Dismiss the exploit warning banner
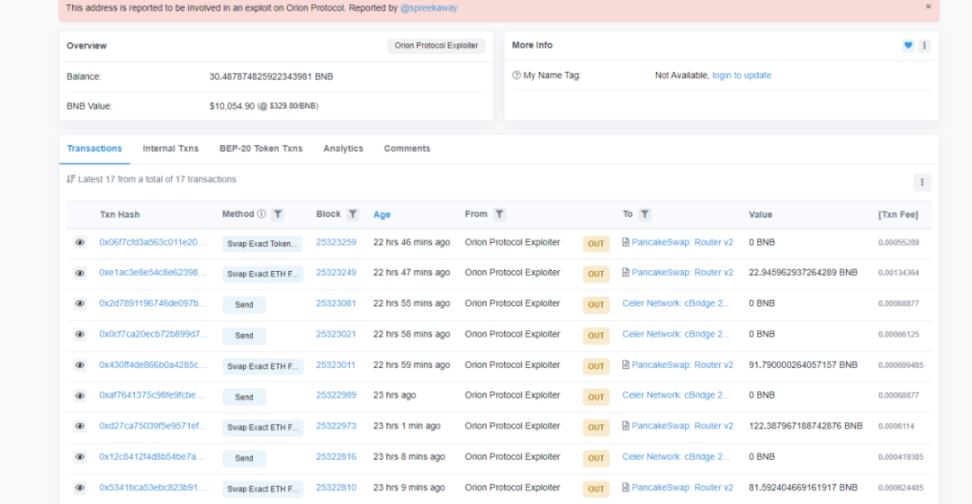972x504 pixels. [928, 7]
